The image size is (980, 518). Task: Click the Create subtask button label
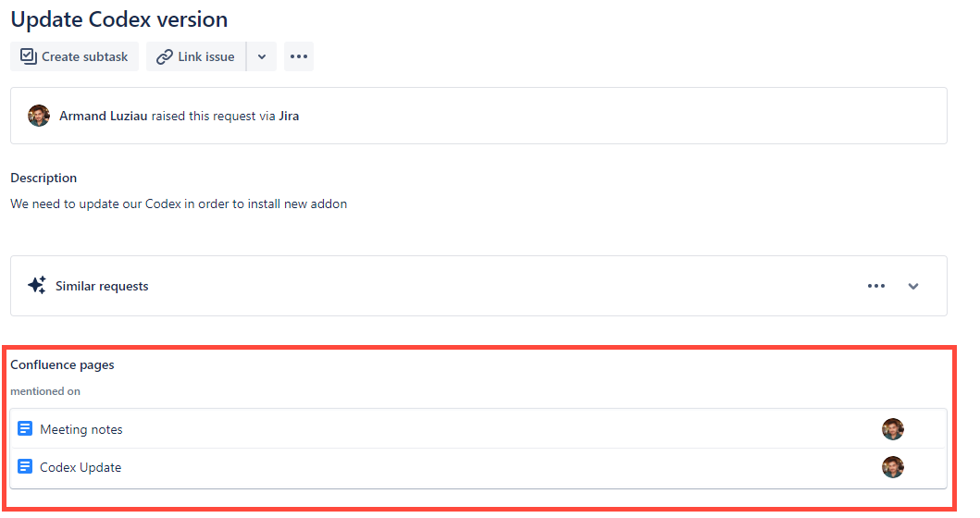[x=84, y=56]
